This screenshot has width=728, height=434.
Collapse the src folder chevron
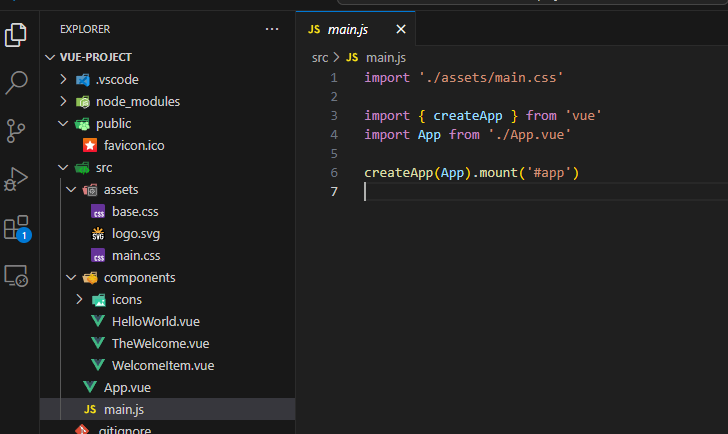coord(63,168)
